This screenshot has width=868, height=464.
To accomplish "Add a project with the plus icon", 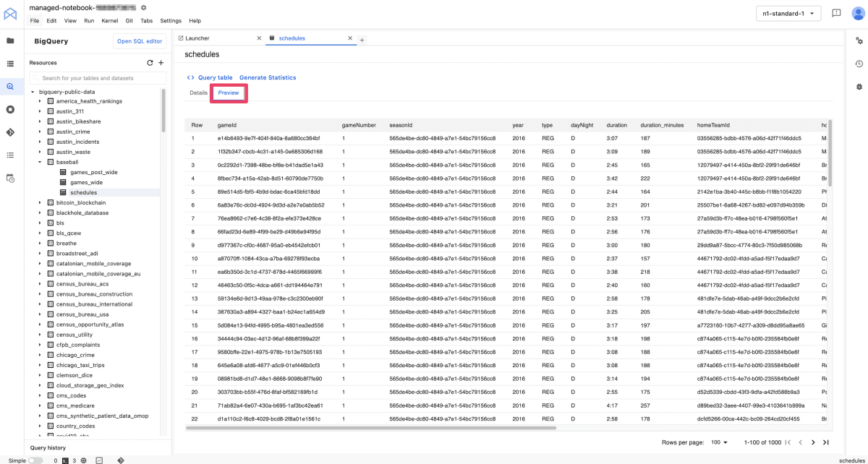I will (161, 63).
